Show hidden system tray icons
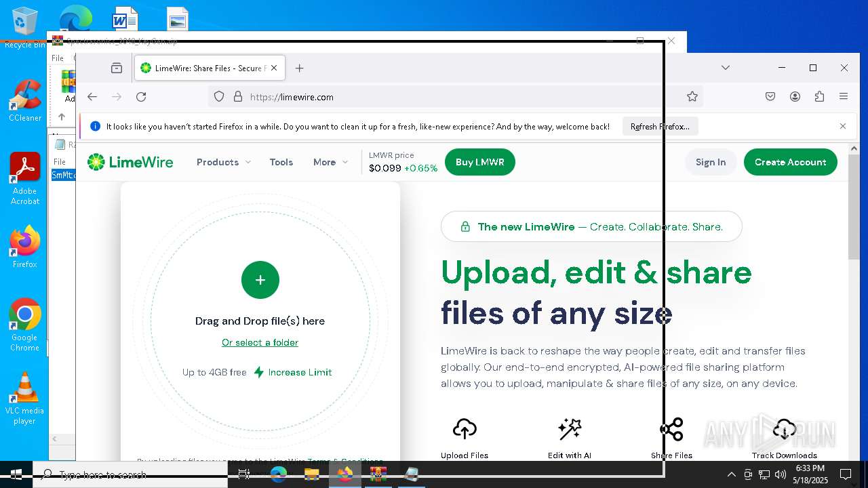Viewport: 868px width, 488px height. [731, 474]
